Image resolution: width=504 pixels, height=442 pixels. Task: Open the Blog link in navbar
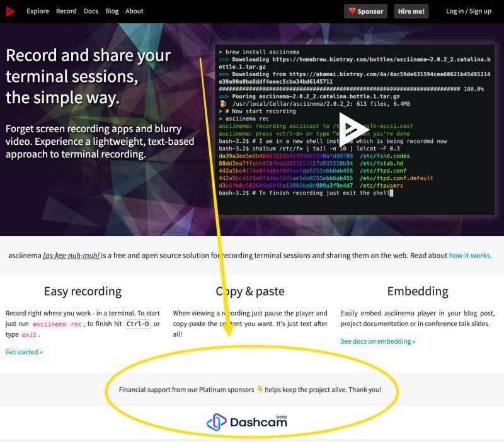pos(112,11)
